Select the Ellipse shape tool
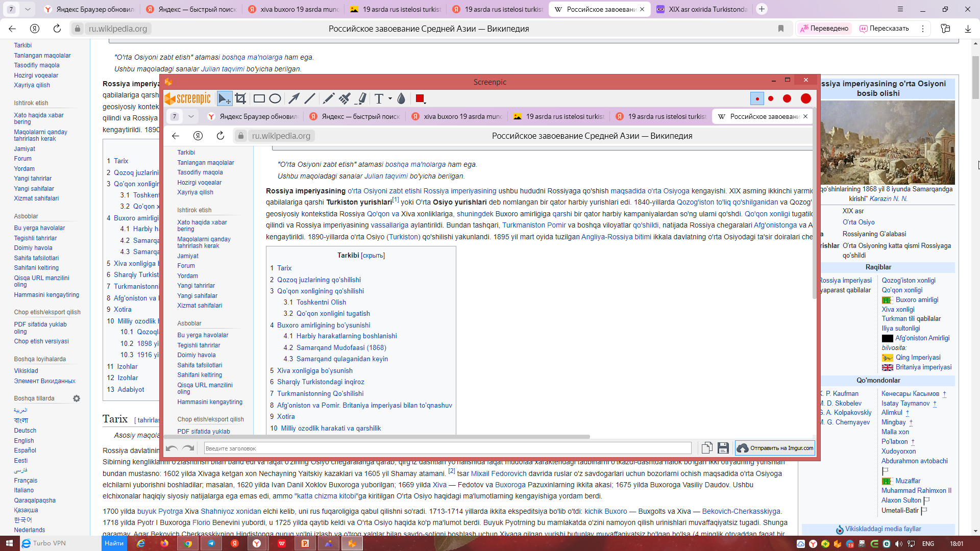This screenshot has height=551, width=980. point(275,98)
